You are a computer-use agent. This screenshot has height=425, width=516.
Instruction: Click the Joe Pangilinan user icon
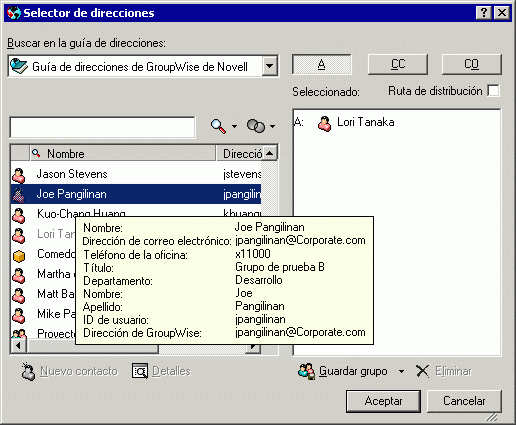19,195
